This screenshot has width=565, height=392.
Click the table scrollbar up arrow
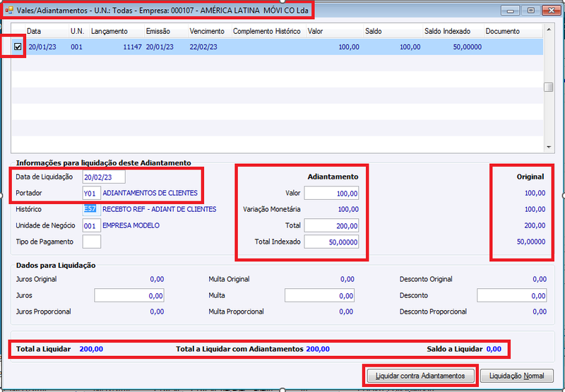(x=549, y=30)
